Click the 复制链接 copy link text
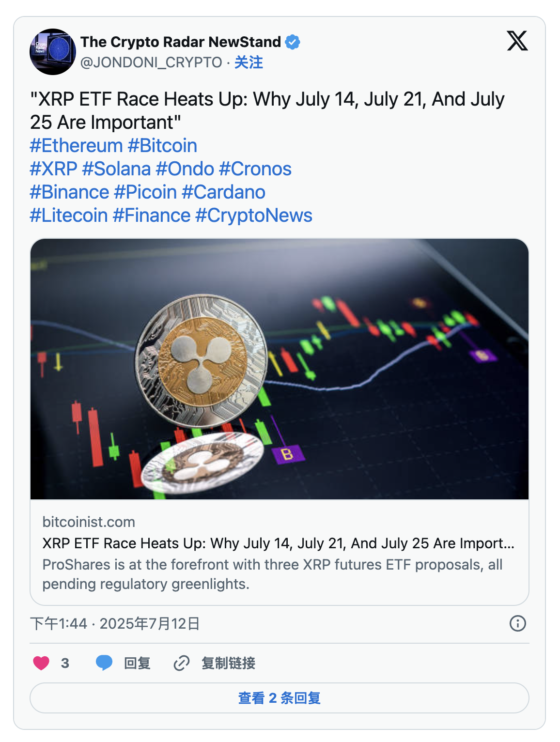560x742 pixels. 228,663
